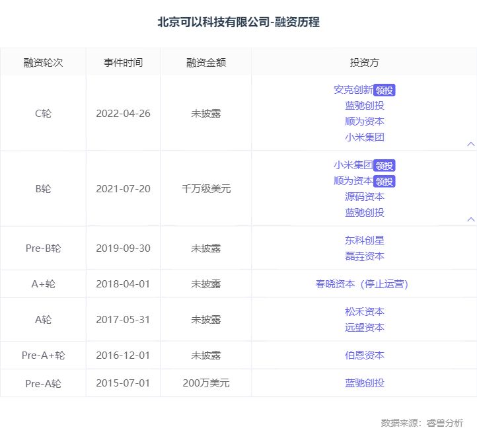Screen dimensions: 477x448
Task: Click 未披露 amount in A轮 row
Action: click(x=206, y=320)
